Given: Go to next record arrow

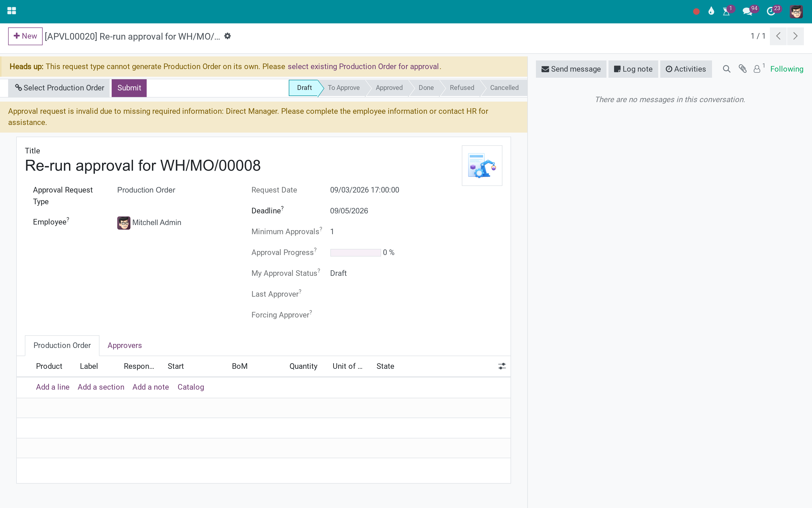Looking at the screenshot, I should click(x=795, y=36).
